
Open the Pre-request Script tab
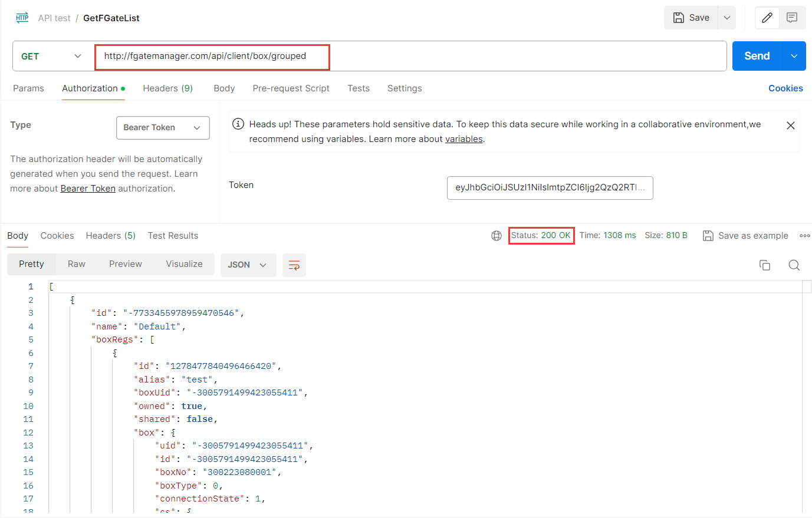tap(291, 88)
